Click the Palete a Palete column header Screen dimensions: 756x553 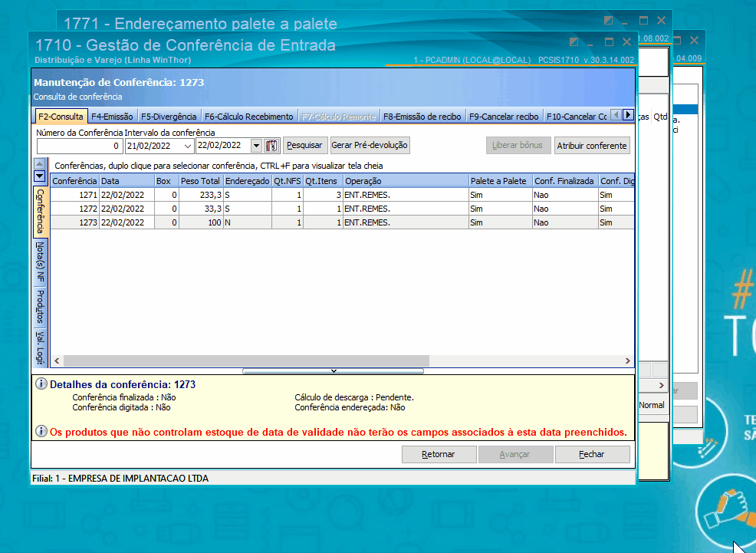501,181
